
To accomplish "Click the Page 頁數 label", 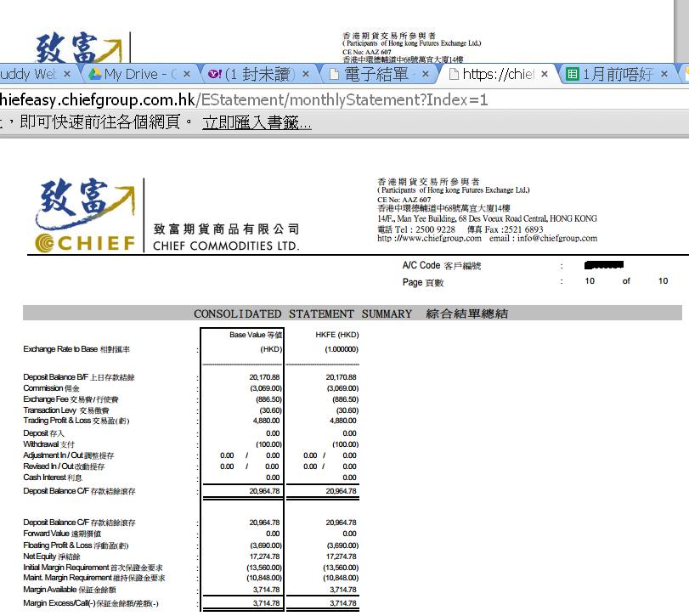I will coord(423,283).
